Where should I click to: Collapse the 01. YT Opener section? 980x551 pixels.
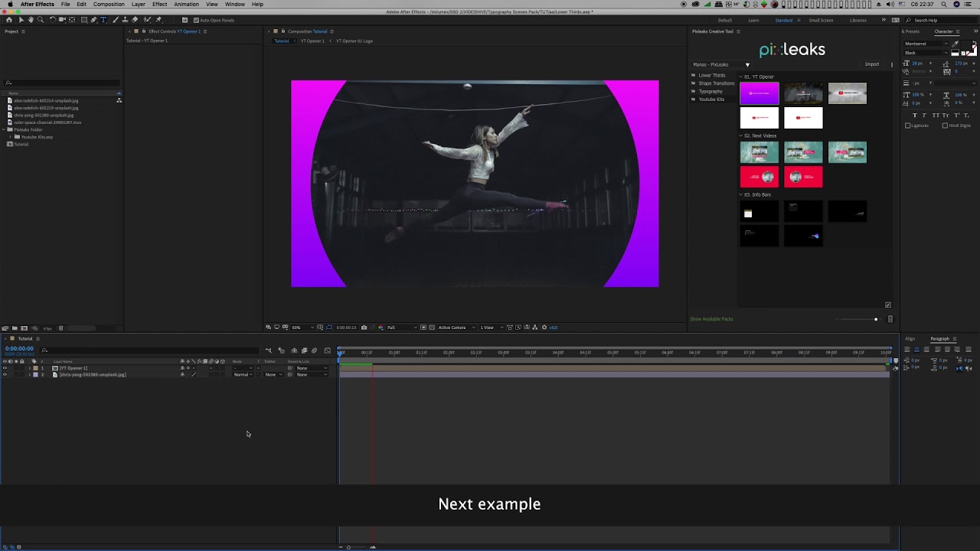coord(741,77)
